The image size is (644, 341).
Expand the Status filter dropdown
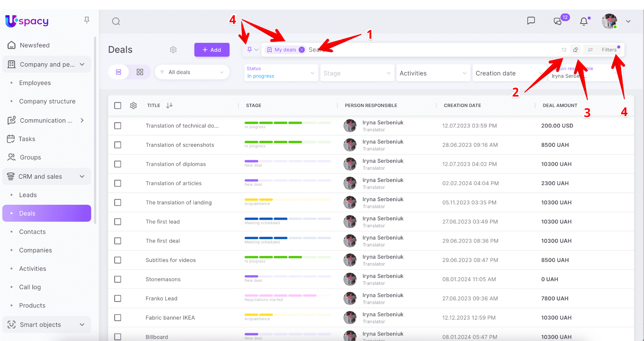(281, 73)
